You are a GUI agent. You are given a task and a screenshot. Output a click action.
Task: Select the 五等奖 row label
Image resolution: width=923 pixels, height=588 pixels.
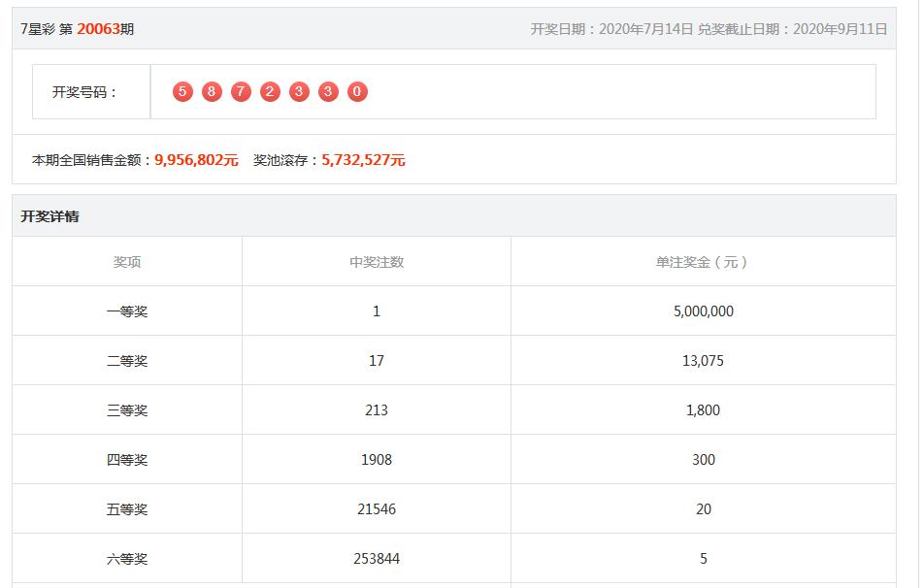point(127,509)
